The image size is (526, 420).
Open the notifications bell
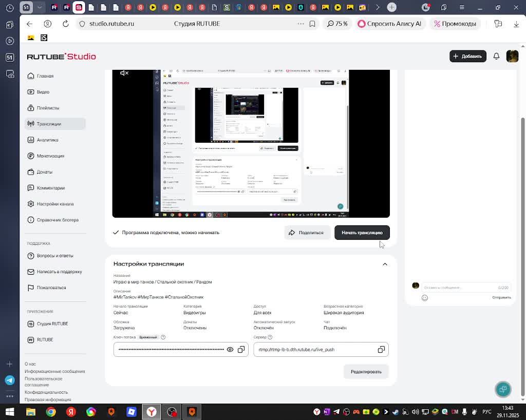(496, 56)
